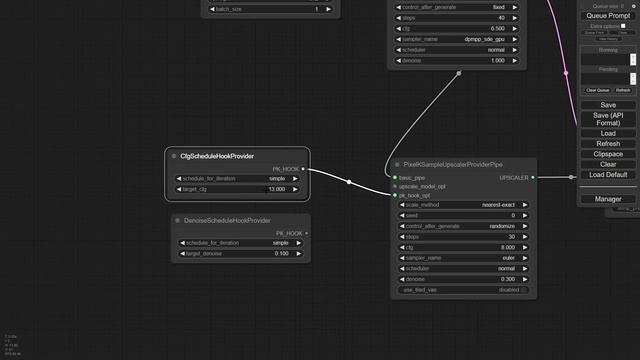Click the Load button
This screenshot has width=640, height=360.
coord(608,133)
